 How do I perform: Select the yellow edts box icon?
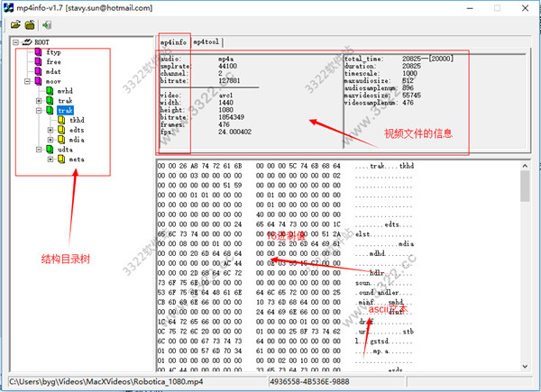pos(61,130)
